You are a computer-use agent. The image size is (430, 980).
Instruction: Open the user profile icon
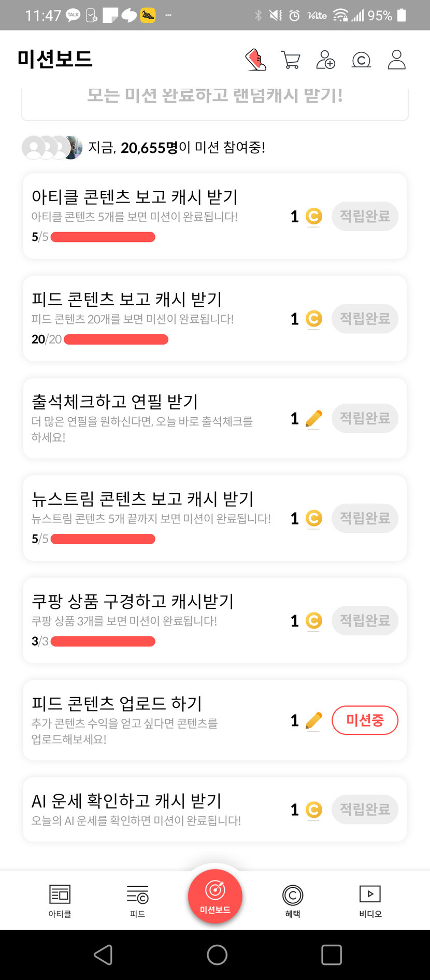click(x=396, y=60)
